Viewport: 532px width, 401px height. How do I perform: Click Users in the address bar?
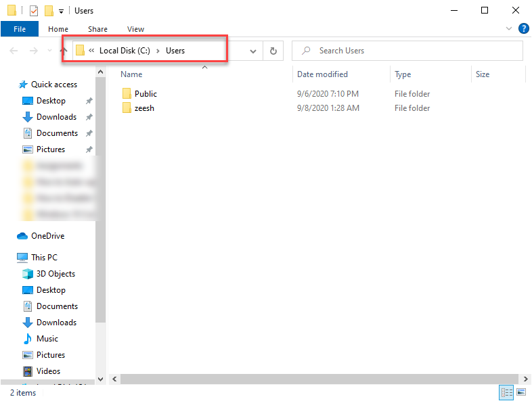pyautogui.click(x=175, y=51)
